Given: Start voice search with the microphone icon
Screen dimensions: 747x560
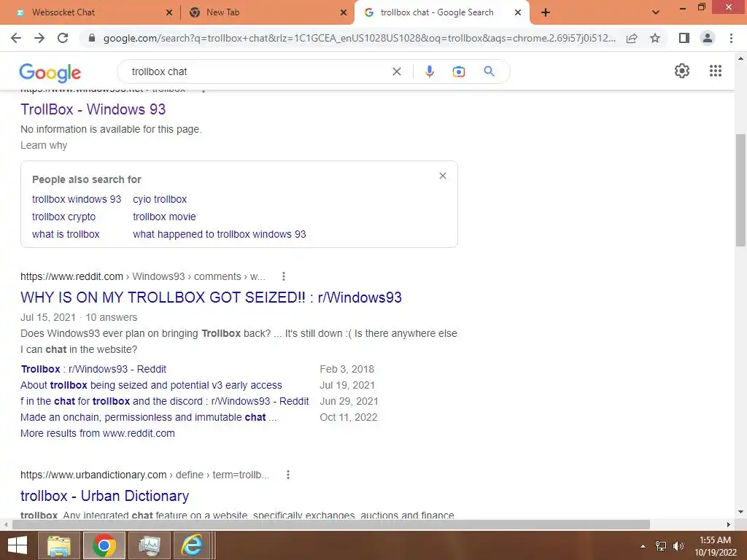Looking at the screenshot, I should [429, 71].
